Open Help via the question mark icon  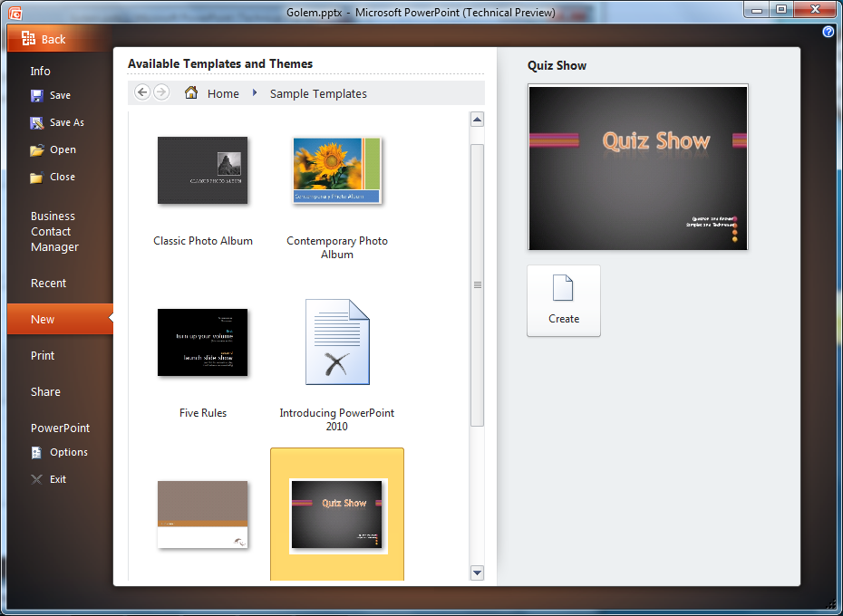[x=827, y=32]
